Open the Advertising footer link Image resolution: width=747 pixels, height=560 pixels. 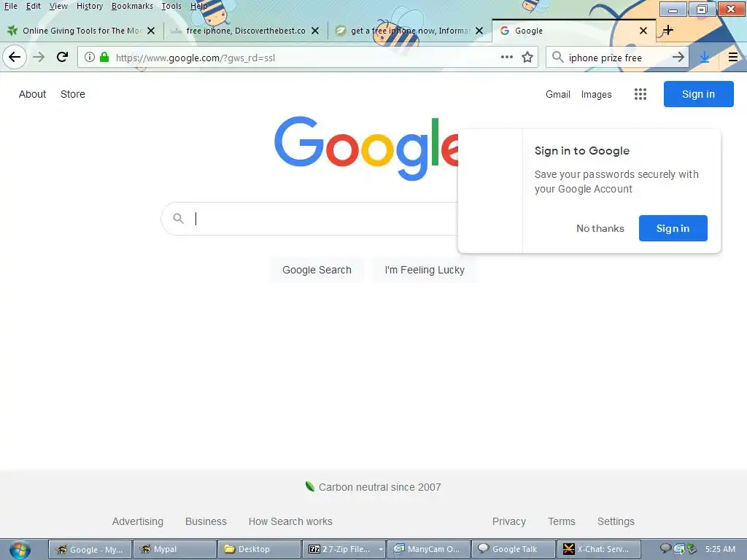[138, 521]
